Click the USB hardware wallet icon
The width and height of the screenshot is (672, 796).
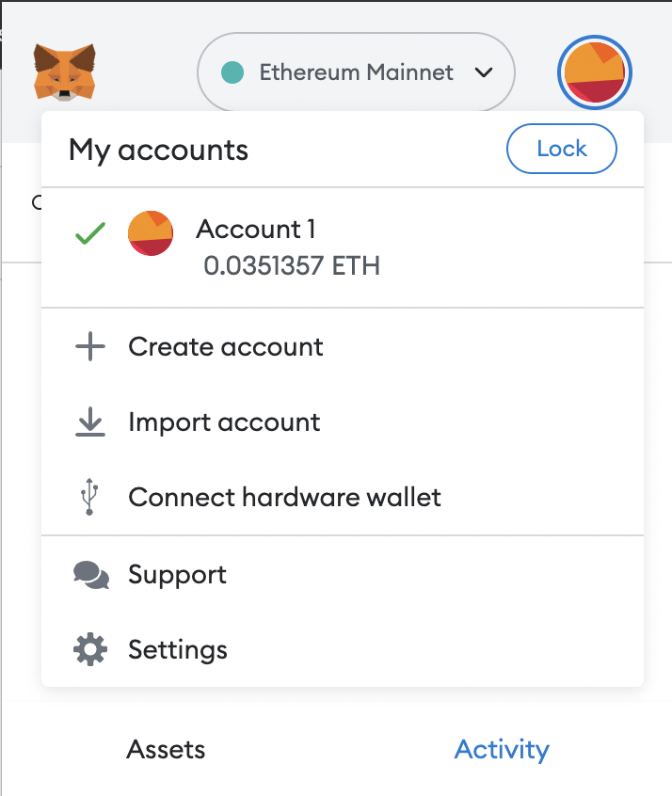click(89, 497)
